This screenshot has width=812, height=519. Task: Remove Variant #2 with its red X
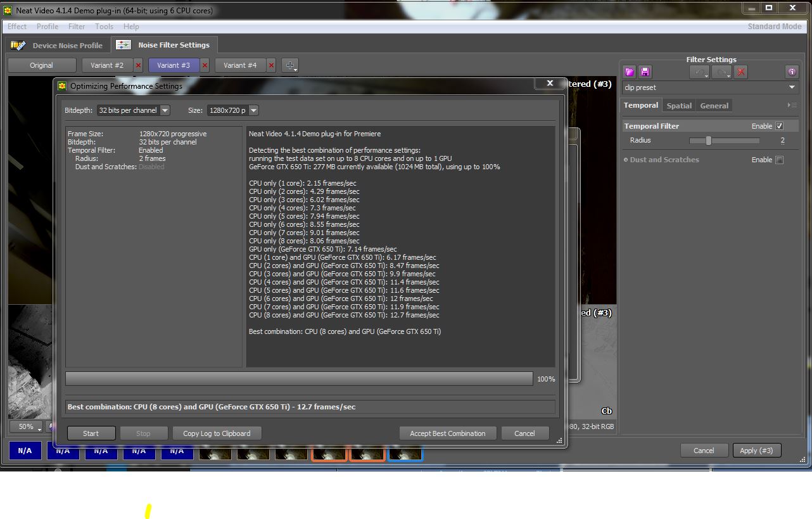coord(139,65)
